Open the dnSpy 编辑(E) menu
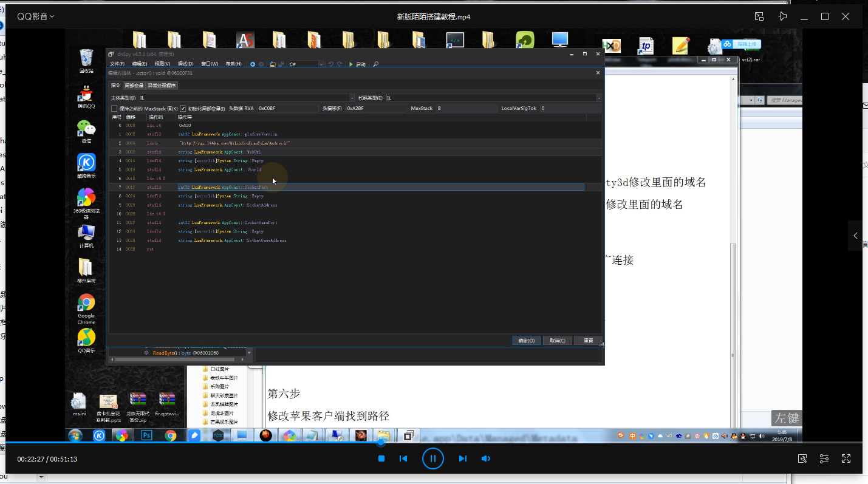 pyautogui.click(x=140, y=64)
